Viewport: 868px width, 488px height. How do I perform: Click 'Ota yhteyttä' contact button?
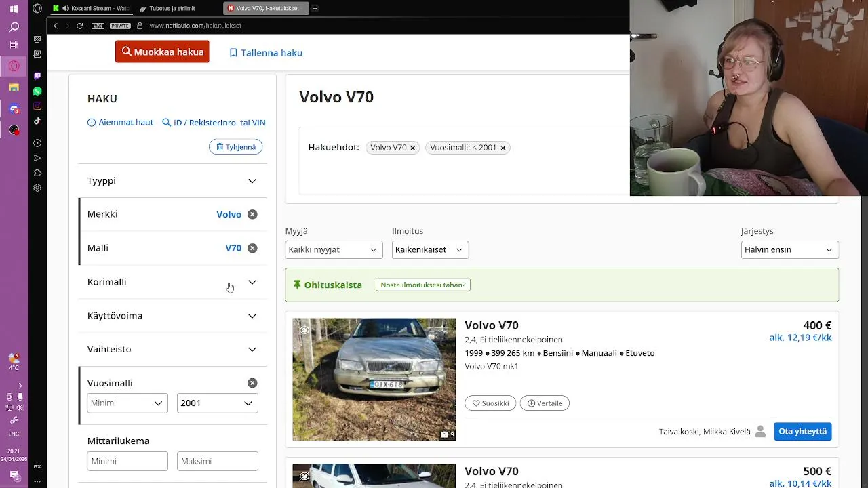click(x=802, y=431)
